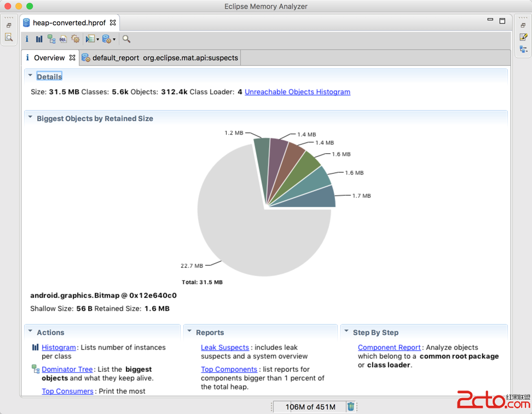Open the OQL query editor icon
This screenshot has height=414, width=532.
63,39
